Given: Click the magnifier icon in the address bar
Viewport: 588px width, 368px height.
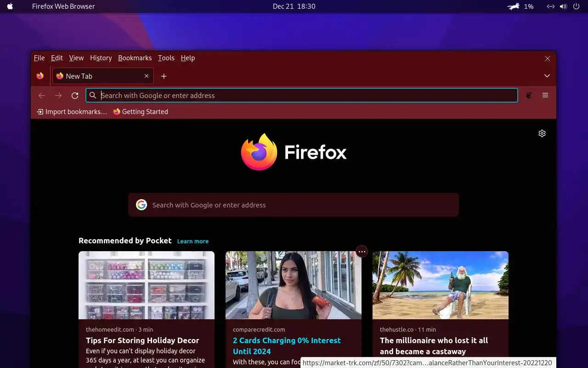Looking at the screenshot, I should click(x=93, y=95).
